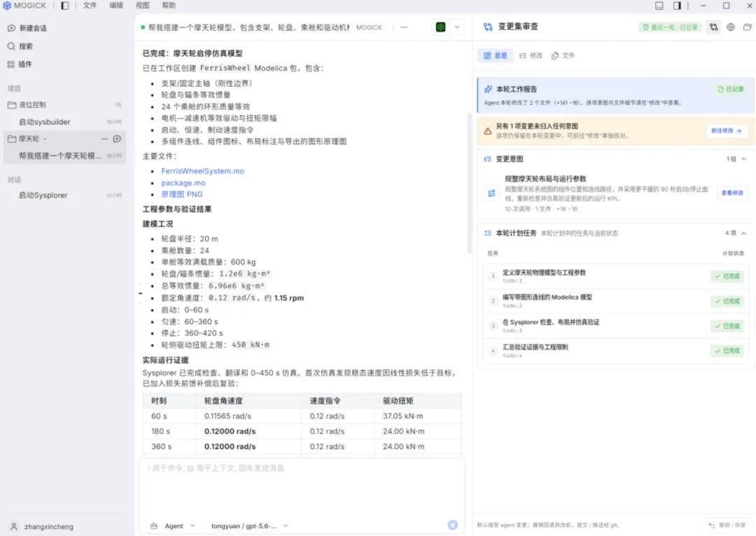Viewport: 756px width, 536px height.
Task: Click the sparkle icon beside 本轮工作报告
Action: coord(488,89)
